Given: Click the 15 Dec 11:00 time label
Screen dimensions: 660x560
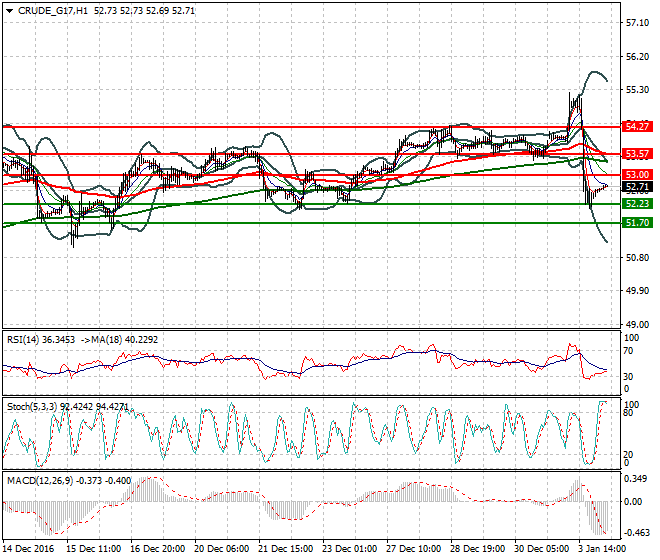Looking at the screenshot, I should [93, 549].
